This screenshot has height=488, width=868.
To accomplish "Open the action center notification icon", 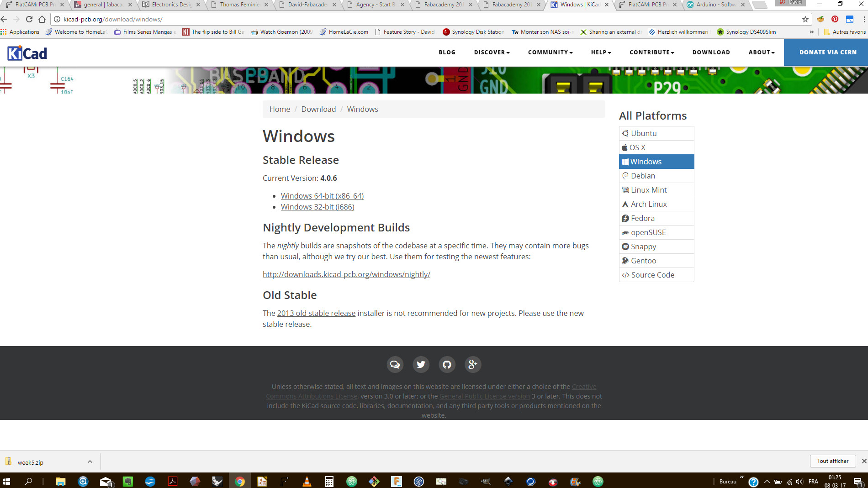I will point(857,482).
